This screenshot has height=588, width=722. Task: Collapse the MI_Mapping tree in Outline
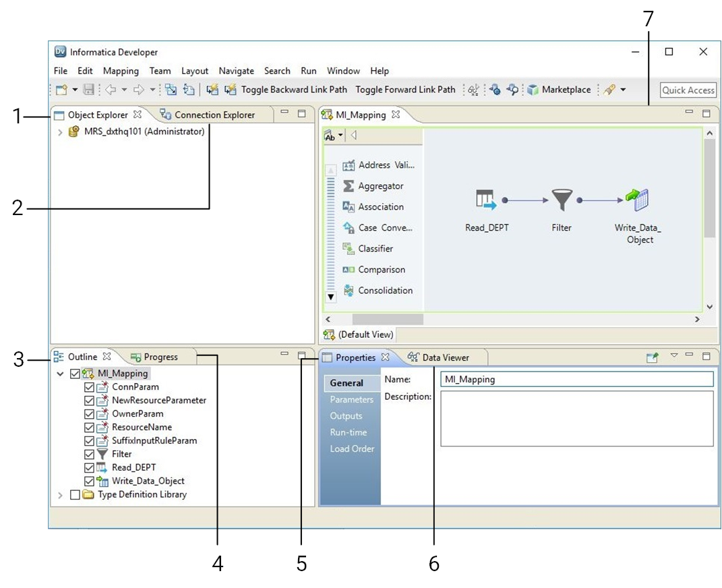click(61, 374)
